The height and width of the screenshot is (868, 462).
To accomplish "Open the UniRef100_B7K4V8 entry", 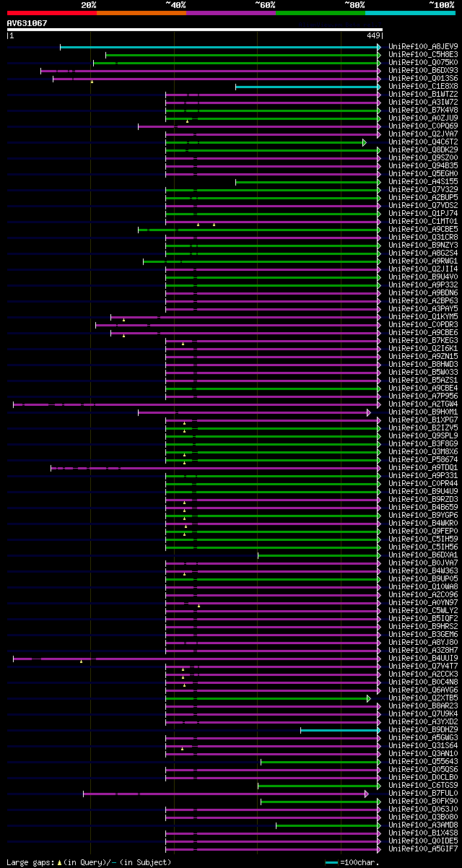I will [x=423, y=110].
